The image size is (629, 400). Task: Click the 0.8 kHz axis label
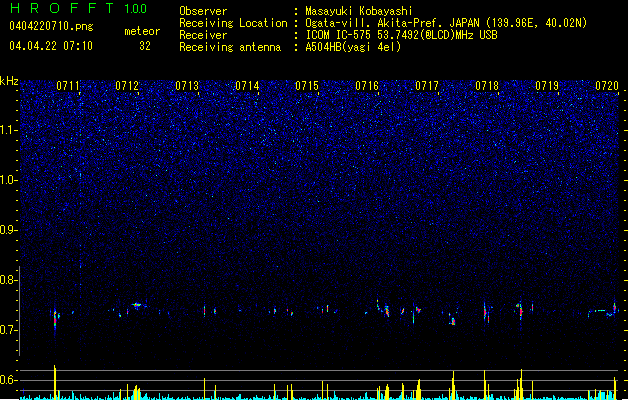[x=9, y=280]
